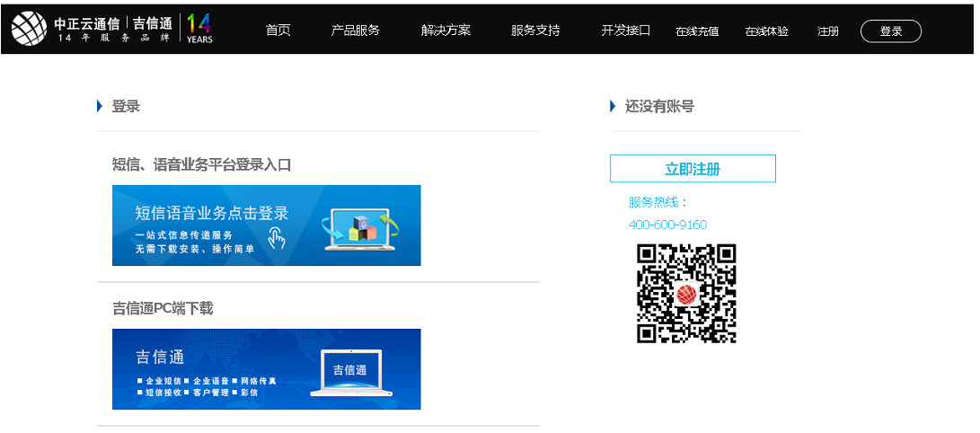Viewport: 980px width, 433px height.
Task: Click the hand pointer icon on the login banner
Action: point(277,238)
